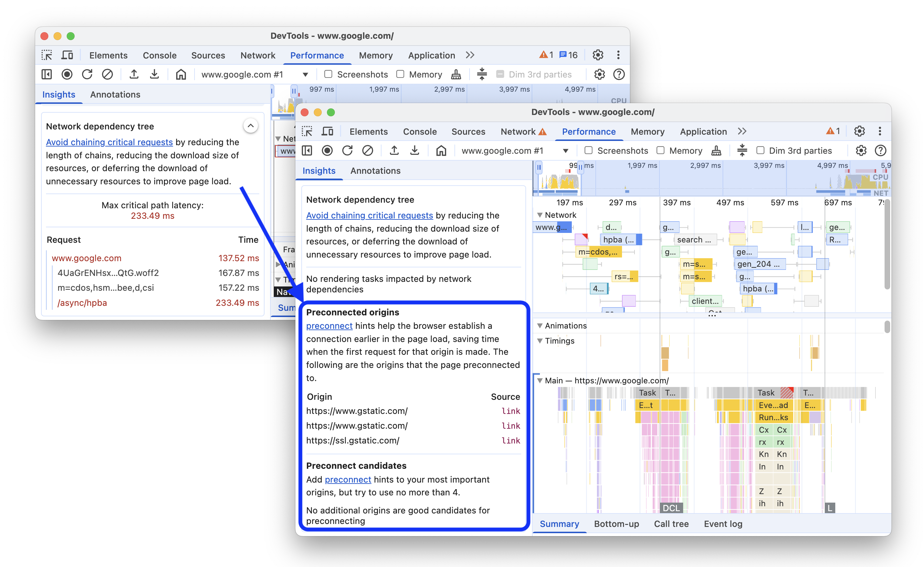The height and width of the screenshot is (567, 924).
Task: Open the preconnect documentation link
Action: click(329, 326)
